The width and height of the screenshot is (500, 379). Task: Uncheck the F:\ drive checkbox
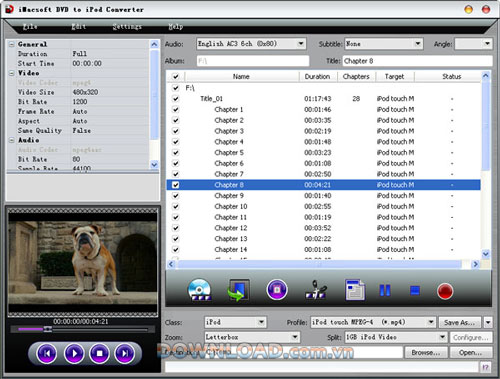176,88
